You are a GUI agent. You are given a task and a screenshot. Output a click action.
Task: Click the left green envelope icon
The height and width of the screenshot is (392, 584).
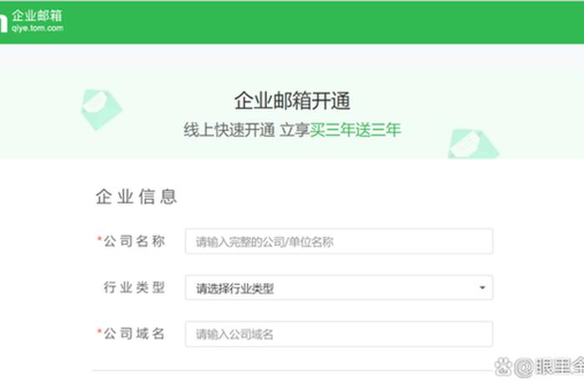click(101, 108)
